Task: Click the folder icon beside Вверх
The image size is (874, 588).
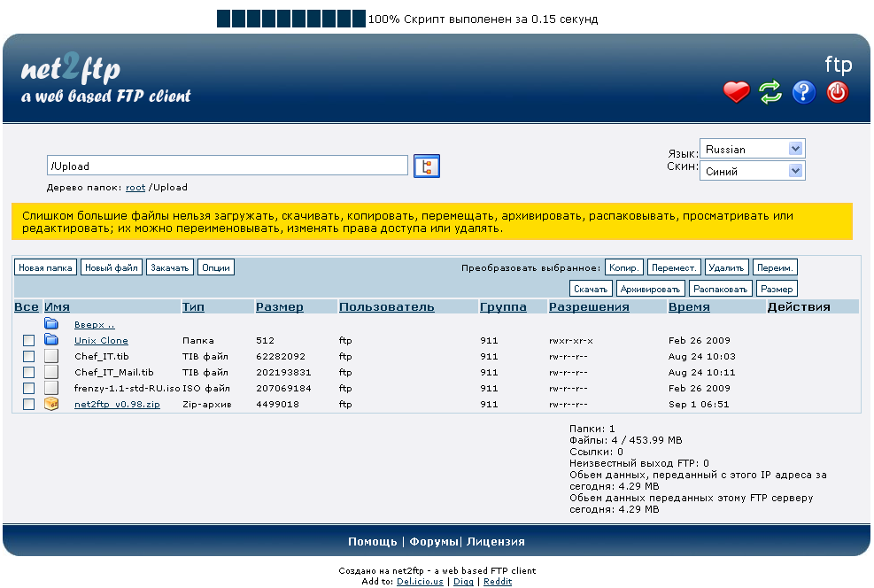Action: [51, 324]
